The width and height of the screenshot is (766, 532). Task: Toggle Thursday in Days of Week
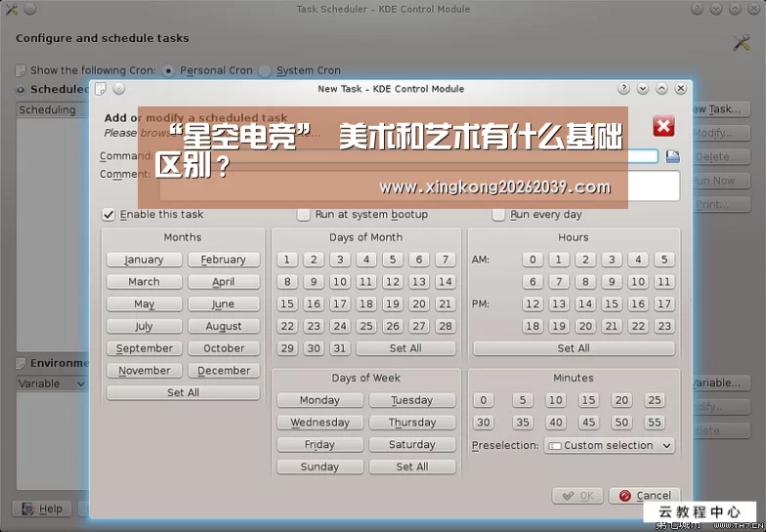point(412,423)
